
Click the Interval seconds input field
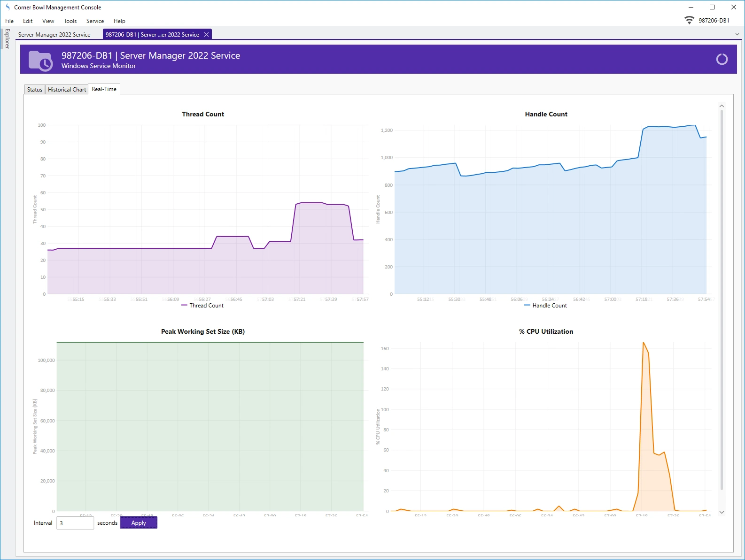pos(75,523)
